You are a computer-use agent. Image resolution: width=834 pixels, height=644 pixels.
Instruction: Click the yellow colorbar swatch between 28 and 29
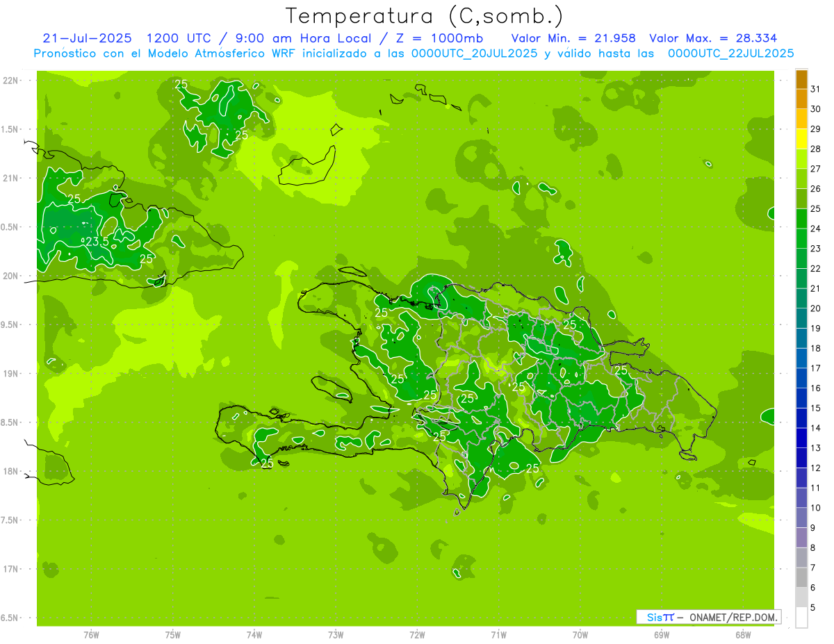[x=801, y=139]
